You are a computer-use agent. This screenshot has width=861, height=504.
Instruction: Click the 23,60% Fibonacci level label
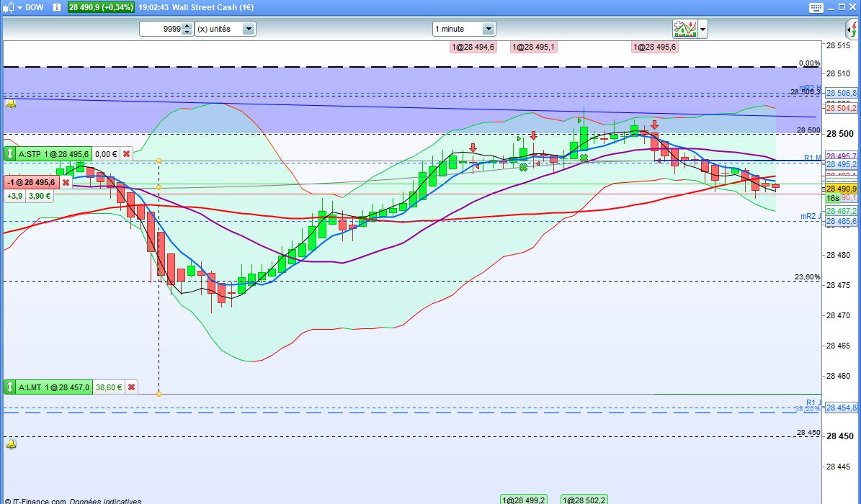807,277
